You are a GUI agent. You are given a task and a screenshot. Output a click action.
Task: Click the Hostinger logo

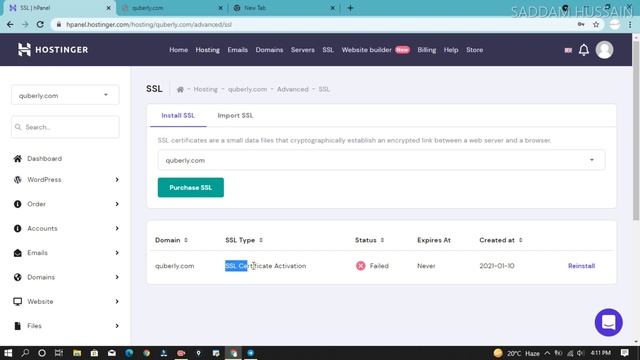click(53, 50)
